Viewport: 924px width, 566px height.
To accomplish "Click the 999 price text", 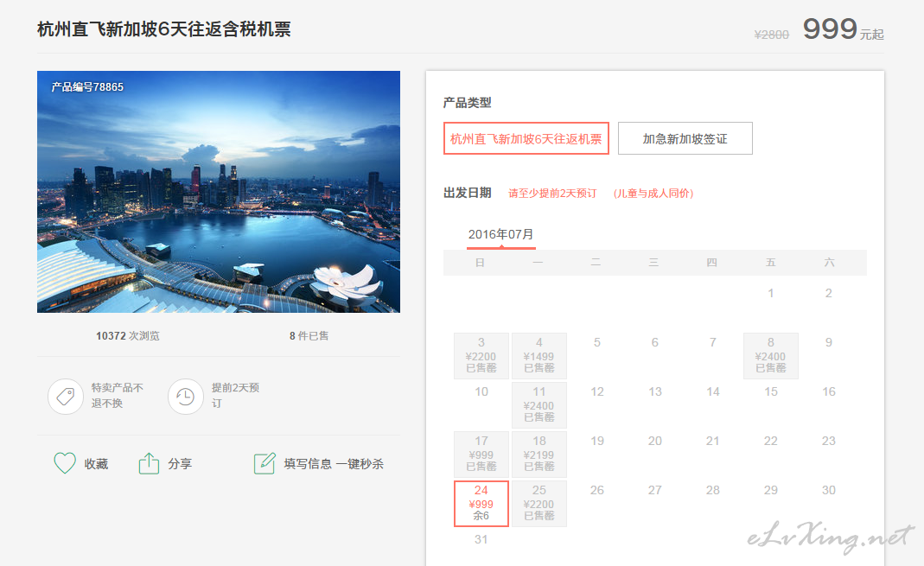I will click(830, 29).
